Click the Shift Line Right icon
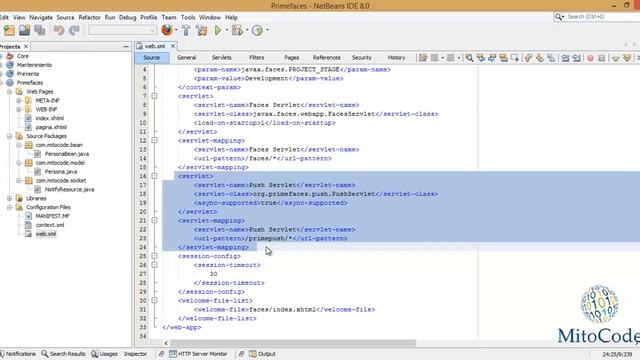The width and height of the screenshot is (640, 360). point(576,58)
